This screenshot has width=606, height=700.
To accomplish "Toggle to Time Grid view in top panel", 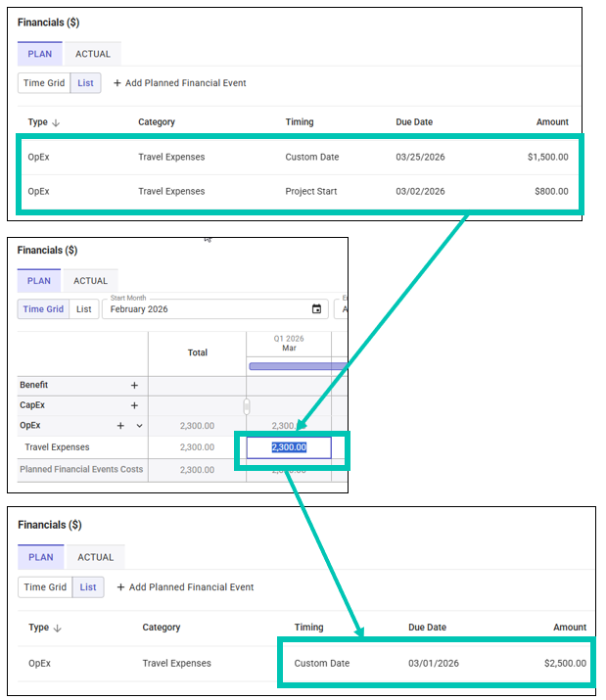I will pyautogui.click(x=44, y=83).
